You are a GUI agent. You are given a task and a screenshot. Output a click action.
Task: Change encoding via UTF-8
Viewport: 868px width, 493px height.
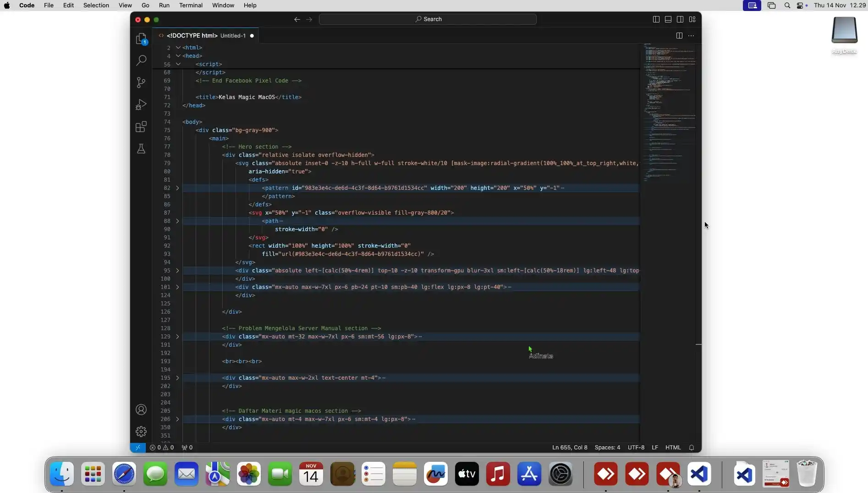pos(636,448)
